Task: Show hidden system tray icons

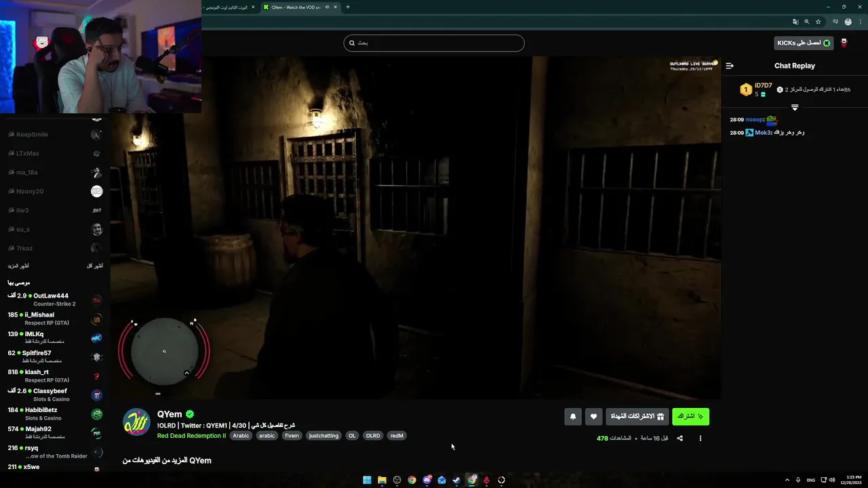Action: tap(787, 480)
